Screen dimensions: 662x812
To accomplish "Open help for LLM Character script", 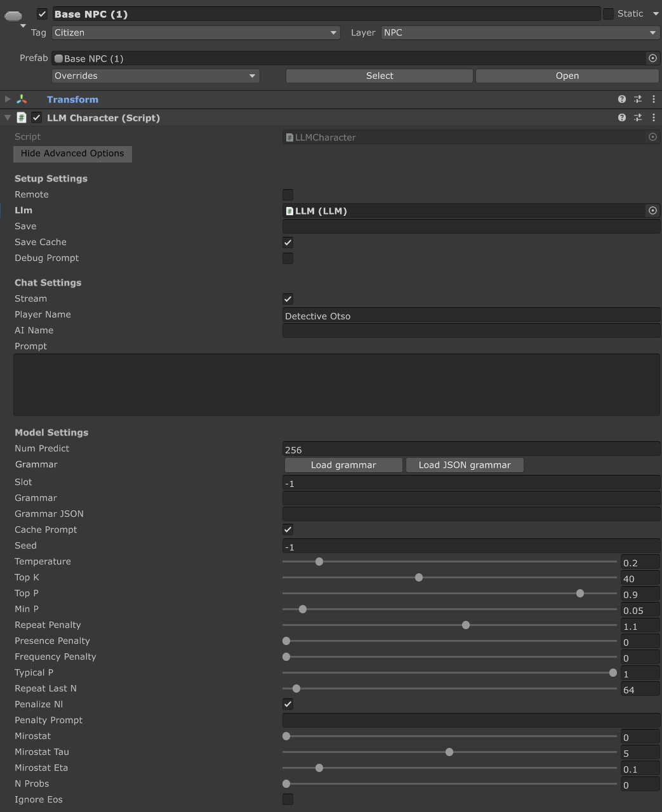I will click(x=622, y=117).
